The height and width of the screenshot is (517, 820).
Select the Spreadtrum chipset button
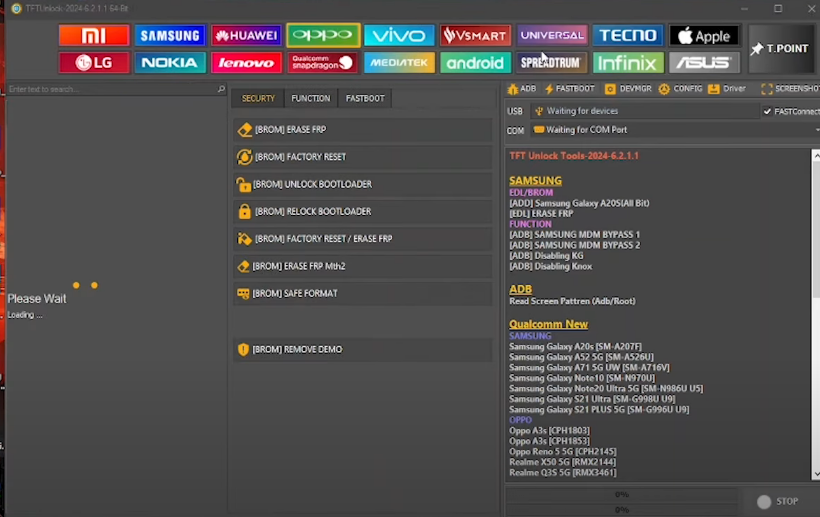click(x=552, y=63)
